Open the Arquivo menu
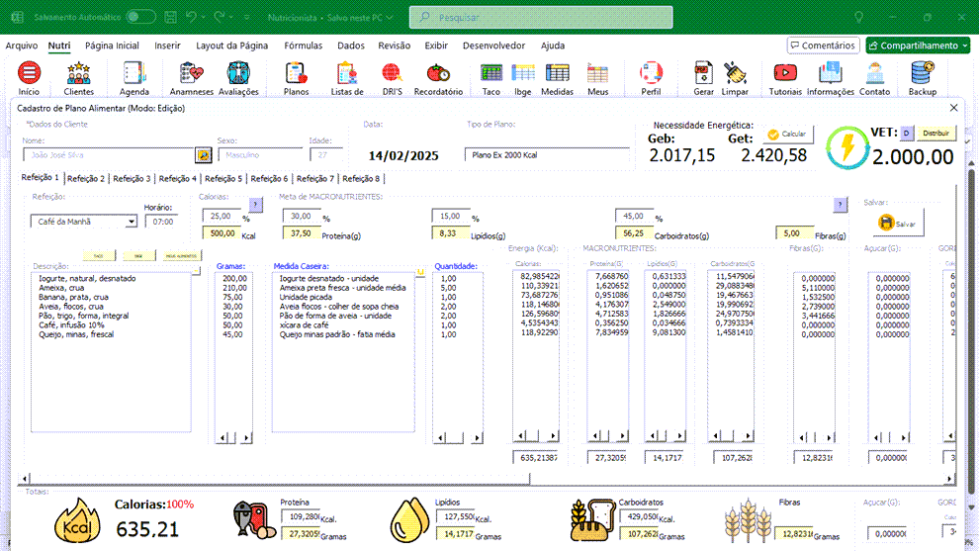 pyautogui.click(x=21, y=46)
